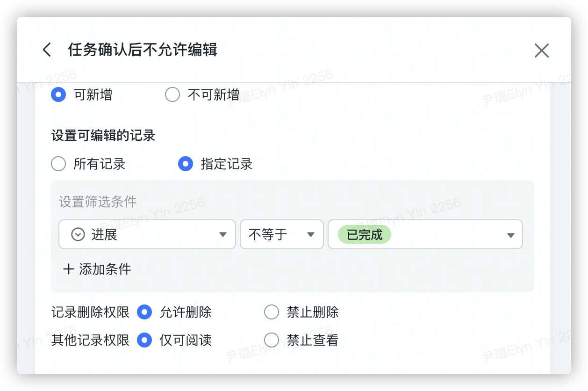Click the 设置可编辑的记录 heading

103,136
